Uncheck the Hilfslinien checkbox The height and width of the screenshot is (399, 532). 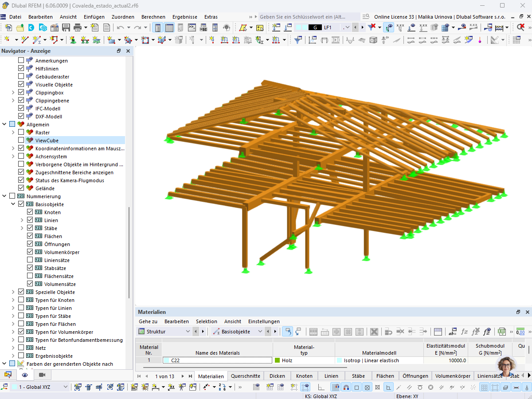(x=21, y=69)
